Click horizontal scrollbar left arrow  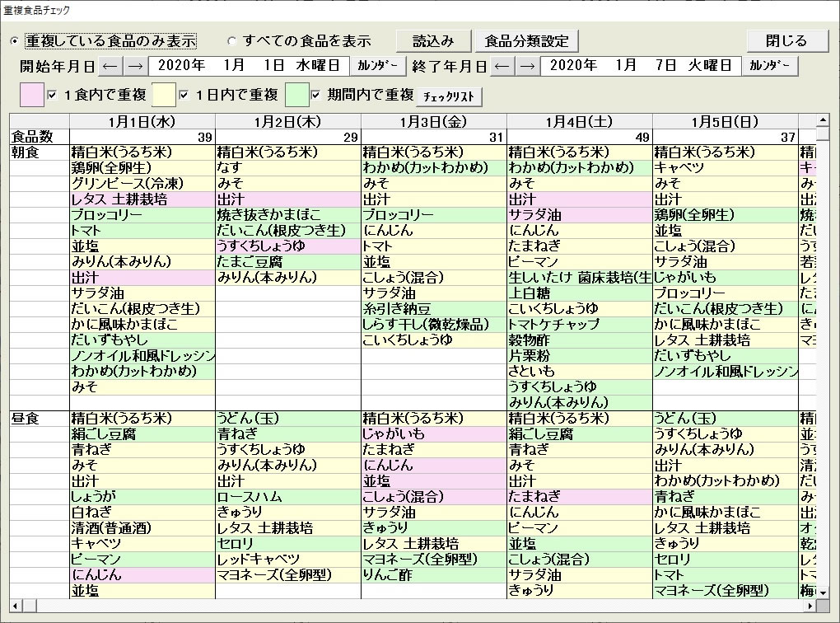16,606
